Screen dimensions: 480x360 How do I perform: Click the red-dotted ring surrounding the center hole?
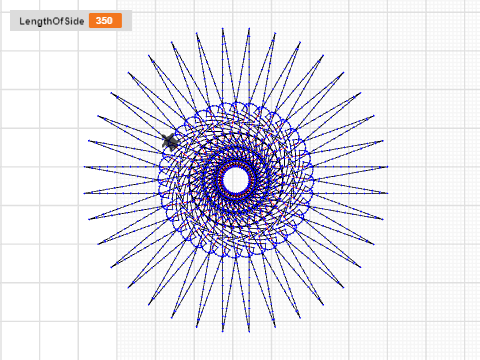(x=236, y=164)
